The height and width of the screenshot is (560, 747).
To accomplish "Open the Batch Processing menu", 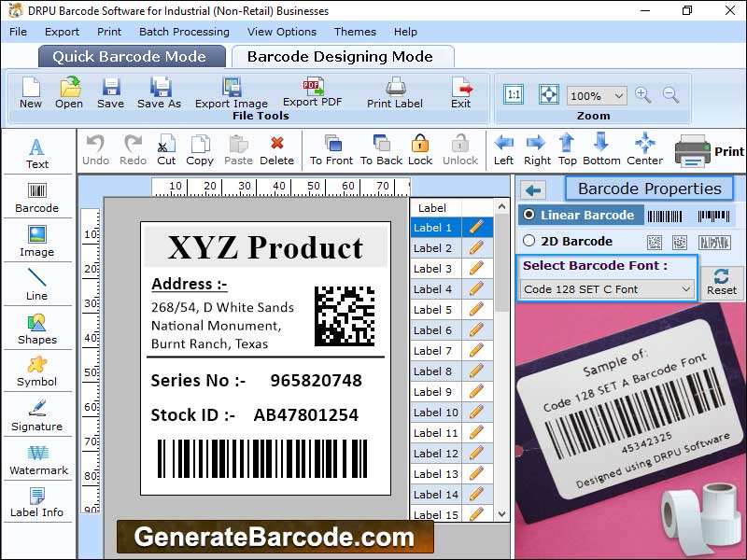I will [184, 32].
